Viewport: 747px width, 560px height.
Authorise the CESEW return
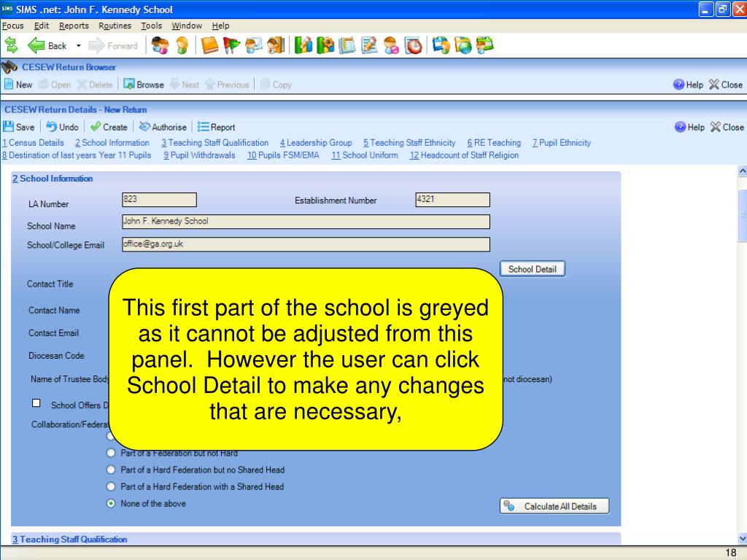(x=163, y=127)
